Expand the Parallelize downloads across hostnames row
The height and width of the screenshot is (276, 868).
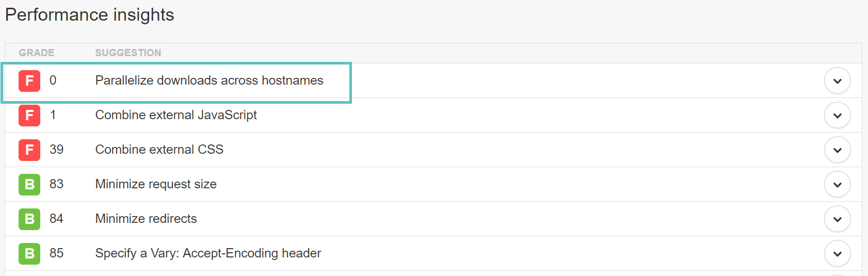coord(837,81)
